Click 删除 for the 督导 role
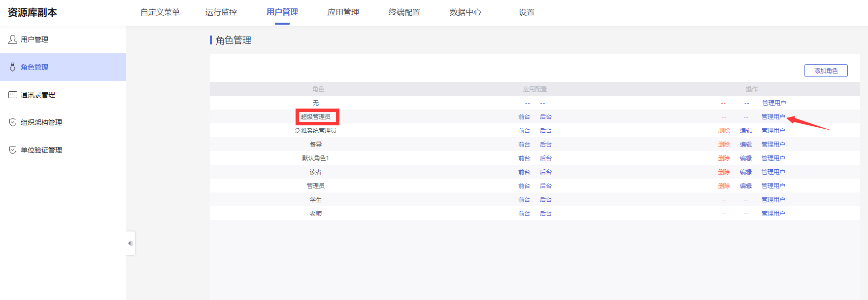868x300 pixels. click(x=724, y=145)
